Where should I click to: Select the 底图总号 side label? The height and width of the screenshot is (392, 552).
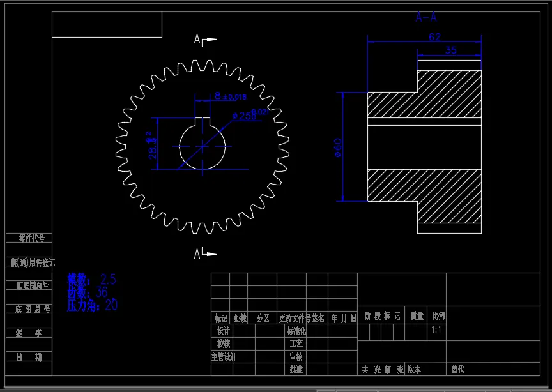tap(33, 309)
